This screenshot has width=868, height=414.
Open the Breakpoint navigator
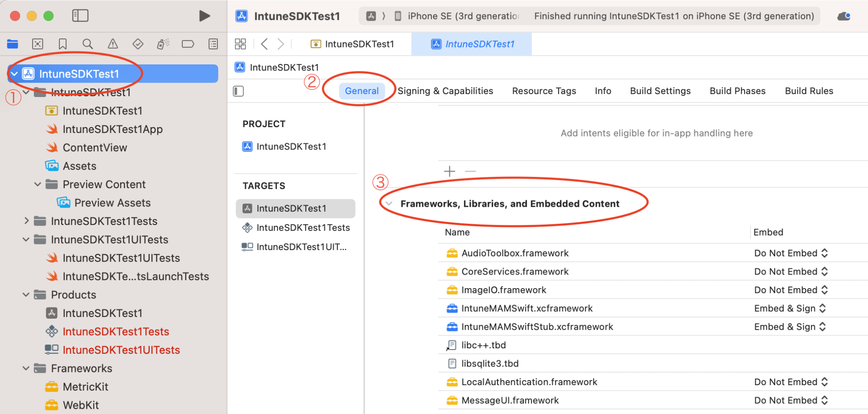coord(188,44)
